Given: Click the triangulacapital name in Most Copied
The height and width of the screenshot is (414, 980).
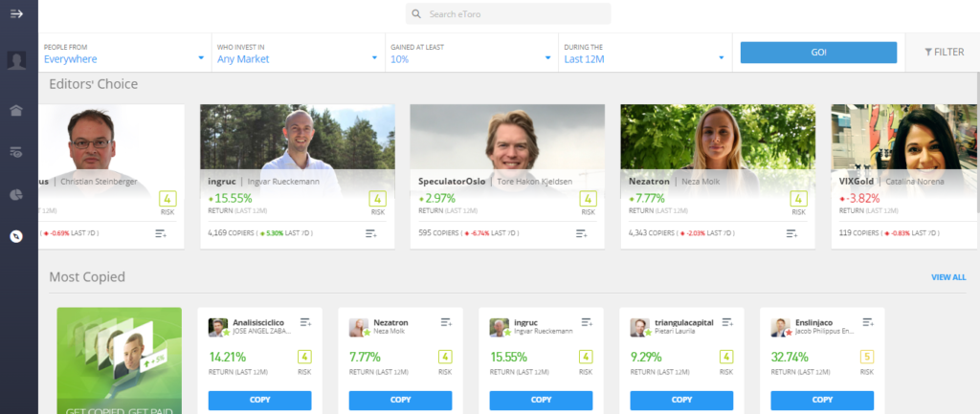Looking at the screenshot, I should pos(684,322).
